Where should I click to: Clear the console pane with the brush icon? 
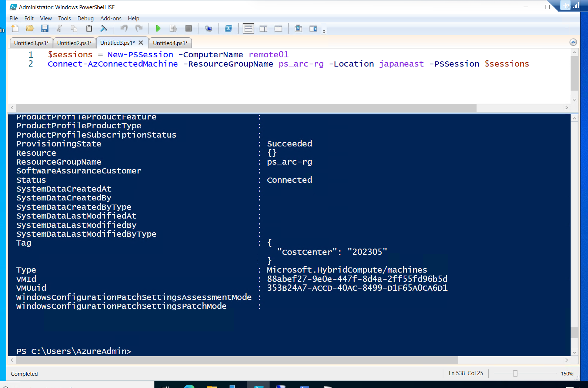(104, 28)
